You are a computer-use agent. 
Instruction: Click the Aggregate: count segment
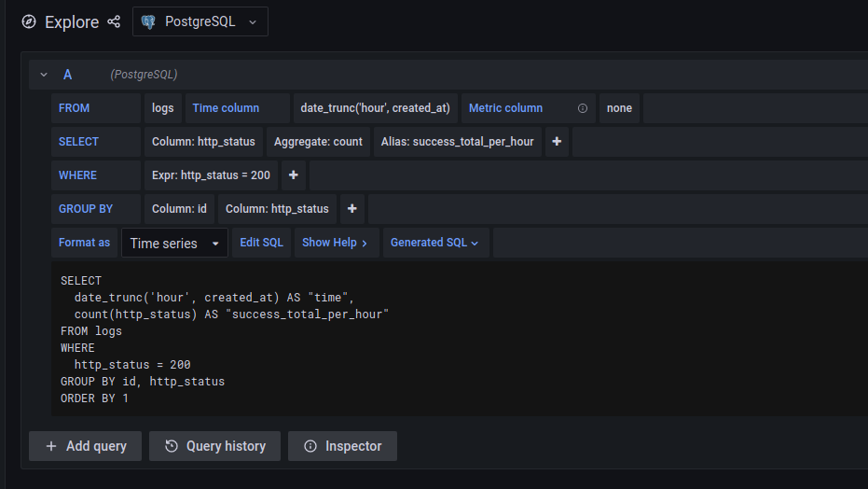click(x=318, y=142)
